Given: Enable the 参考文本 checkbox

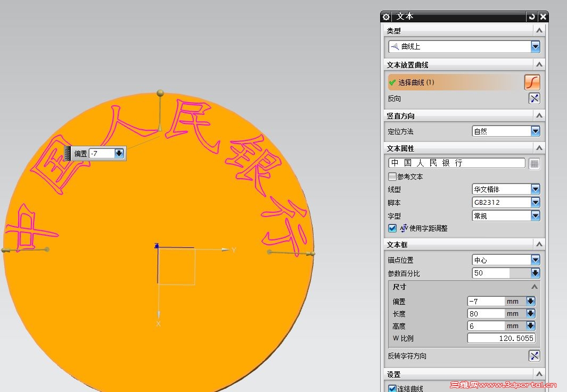Looking at the screenshot, I should (x=392, y=176).
